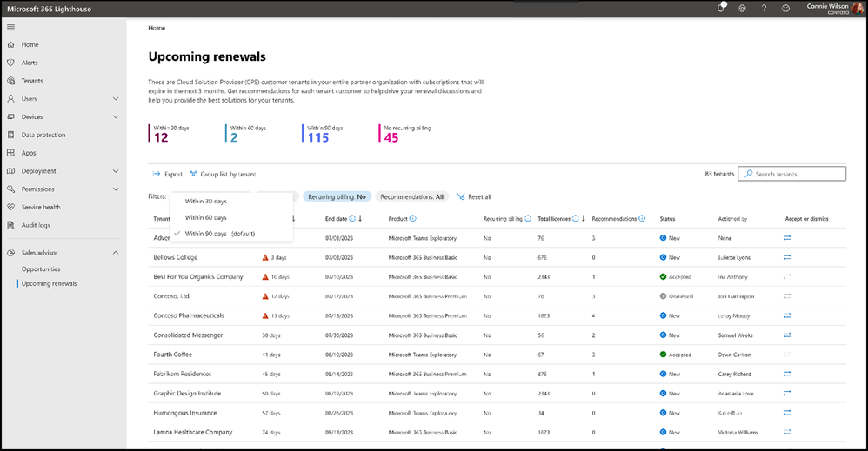Open Opportunities under Sales advisor
This screenshot has height=451, width=868.
coord(41,269)
